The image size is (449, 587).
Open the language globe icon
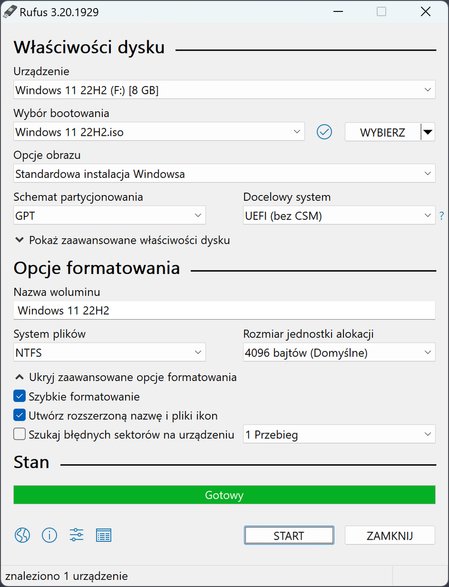click(x=22, y=535)
